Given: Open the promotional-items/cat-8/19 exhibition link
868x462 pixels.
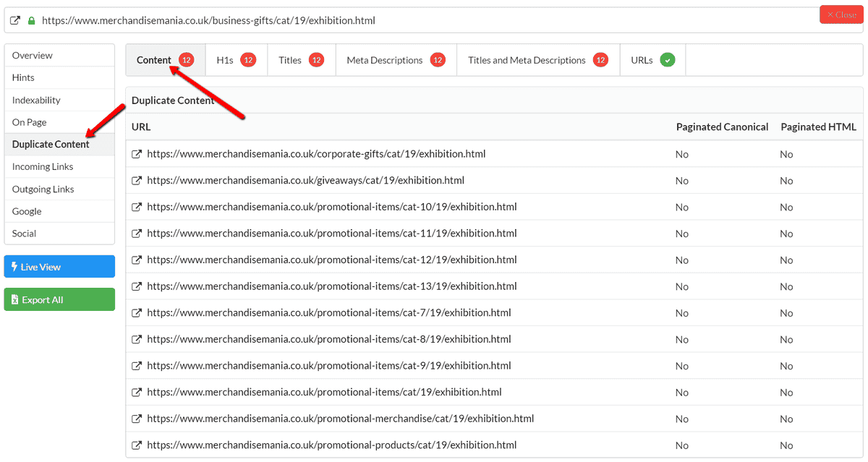Looking at the screenshot, I should 329,339.
